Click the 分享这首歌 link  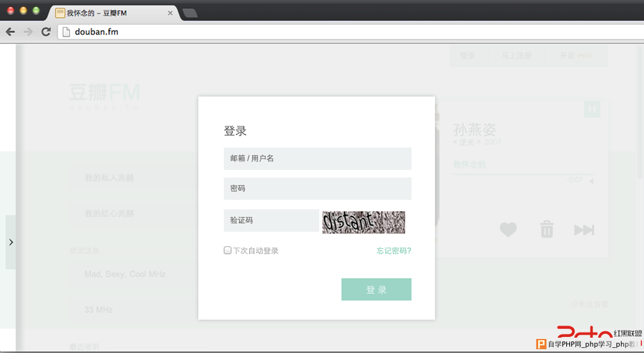pyautogui.click(x=589, y=304)
